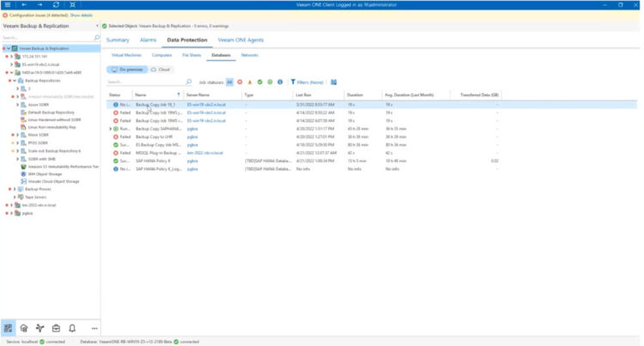Sort by the Last Run column
644x346 pixels.
point(303,94)
